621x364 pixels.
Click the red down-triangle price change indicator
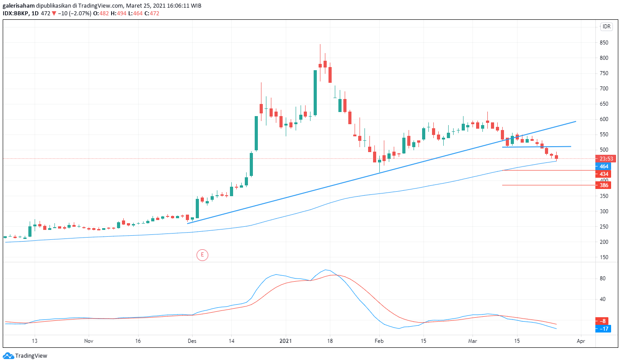54,13
